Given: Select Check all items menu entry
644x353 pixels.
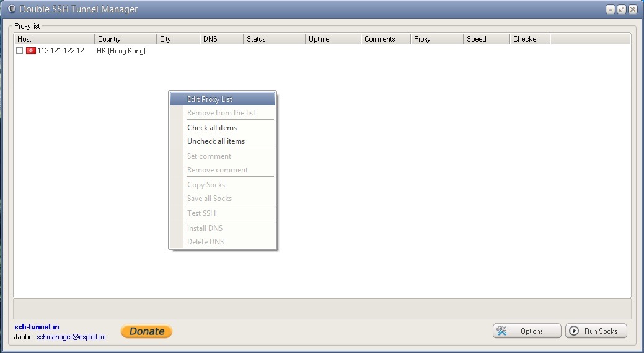Looking at the screenshot, I should (222, 127).
